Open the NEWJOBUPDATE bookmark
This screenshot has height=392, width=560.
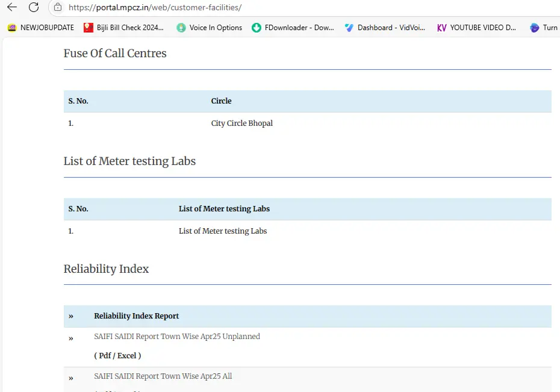click(41, 28)
